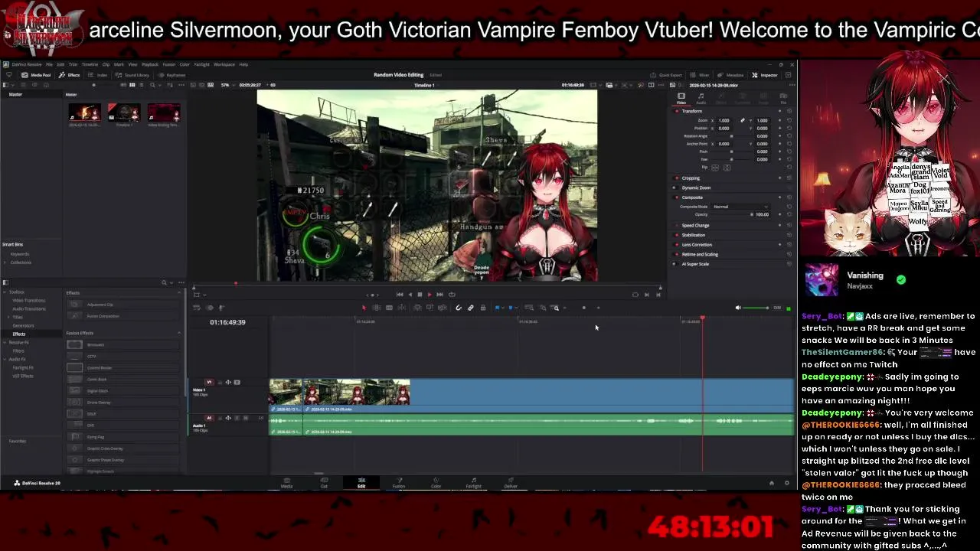The image size is (980, 551).
Task: Enable the Dynamic Zoom switch
Action: tap(675, 187)
